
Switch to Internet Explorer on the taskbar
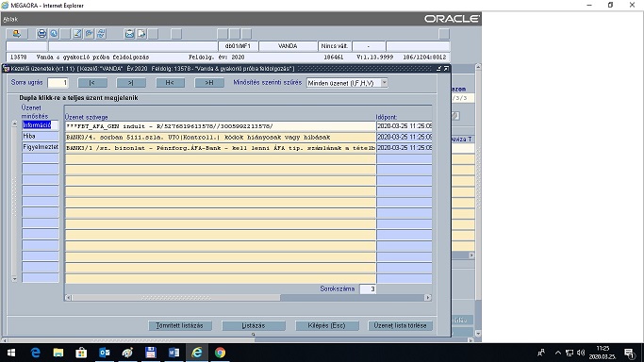[197, 353]
